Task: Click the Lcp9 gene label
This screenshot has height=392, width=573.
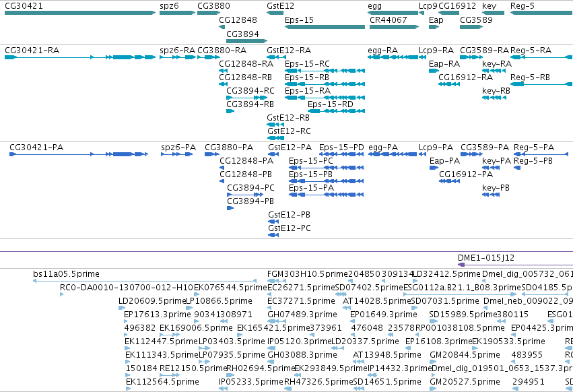Action: [428, 6]
